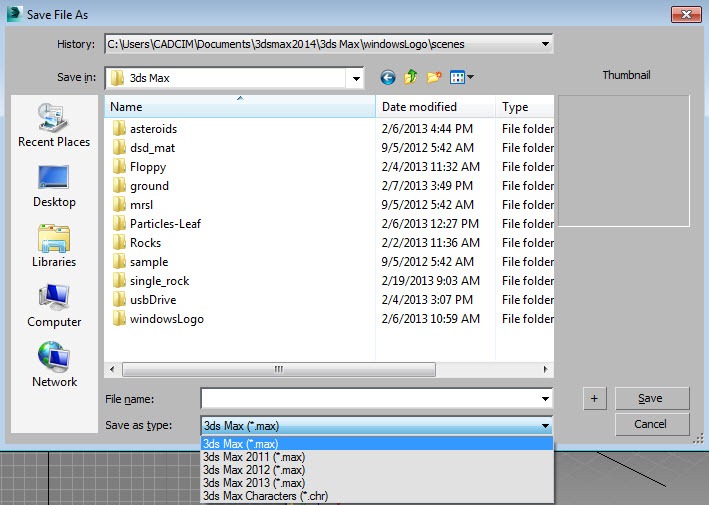Sort by the Name column header
This screenshot has height=505, width=709.
pyautogui.click(x=240, y=107)
